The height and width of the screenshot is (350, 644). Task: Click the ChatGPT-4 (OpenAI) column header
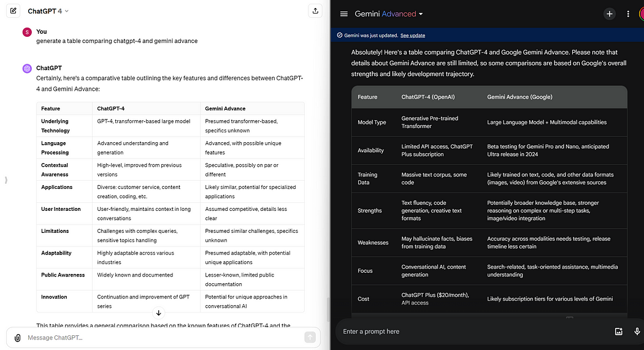coord(428,97)
